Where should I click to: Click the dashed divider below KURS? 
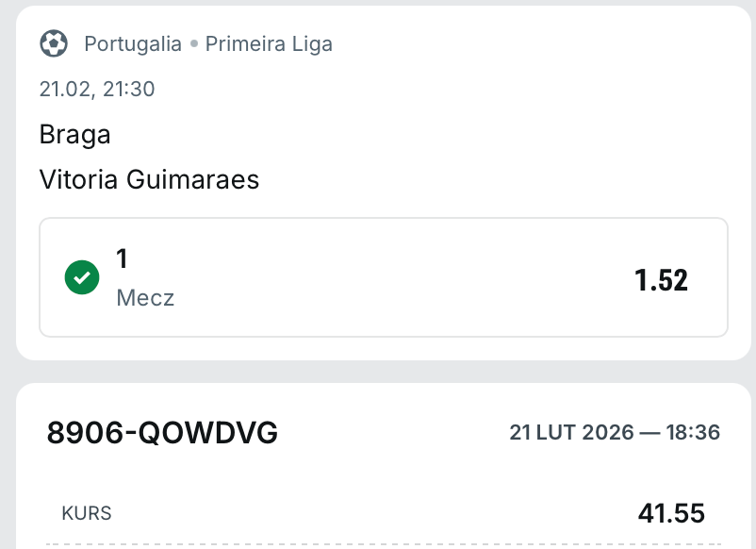[x=377, y=543]
